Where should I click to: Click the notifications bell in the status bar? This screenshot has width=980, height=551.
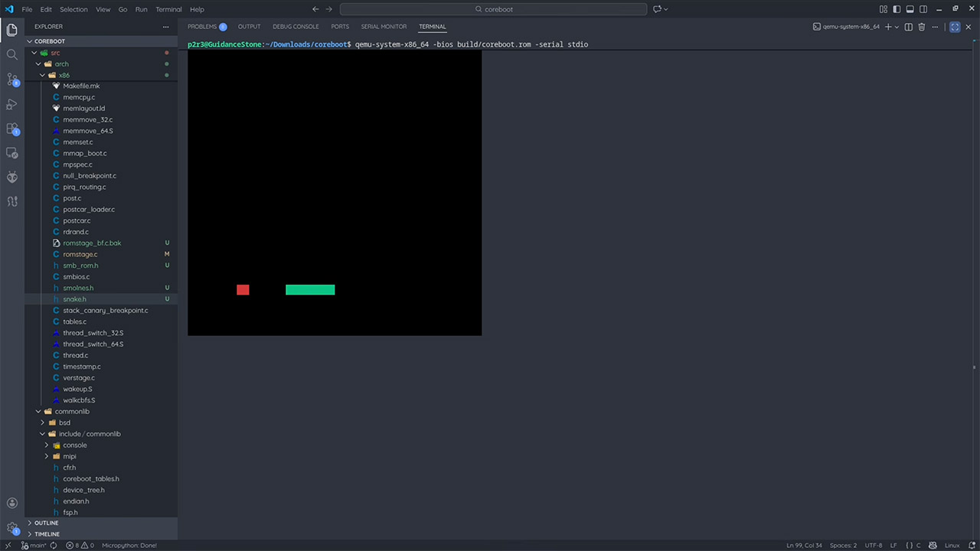coord(973,545)
